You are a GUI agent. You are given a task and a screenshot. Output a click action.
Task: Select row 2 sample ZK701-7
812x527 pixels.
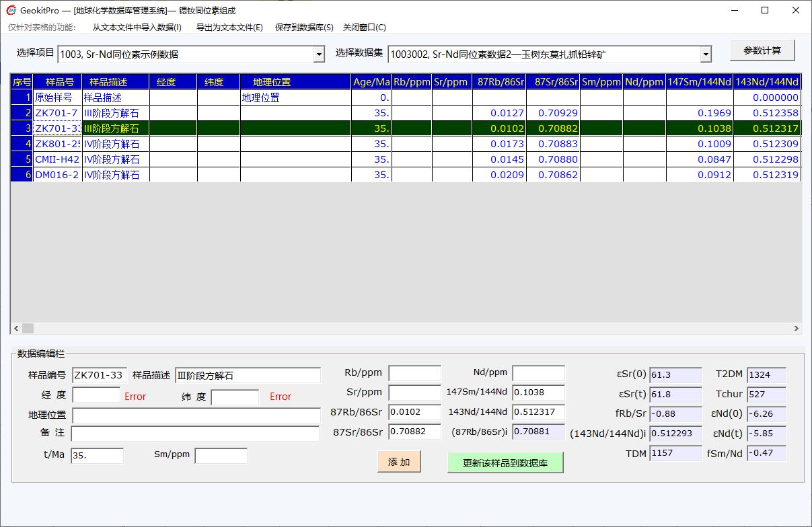pyautogui.click(x=57, y=113)
